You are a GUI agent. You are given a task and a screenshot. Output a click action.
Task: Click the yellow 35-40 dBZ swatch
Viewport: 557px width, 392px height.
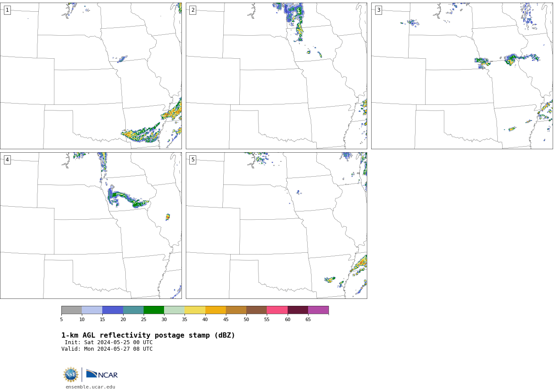[x=195, y=310]
